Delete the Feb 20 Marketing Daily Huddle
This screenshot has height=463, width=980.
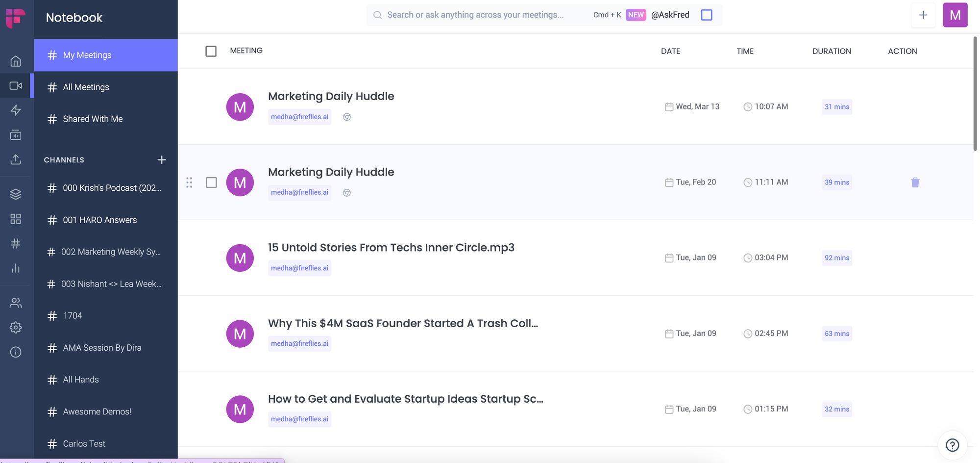tap(915, 182)
